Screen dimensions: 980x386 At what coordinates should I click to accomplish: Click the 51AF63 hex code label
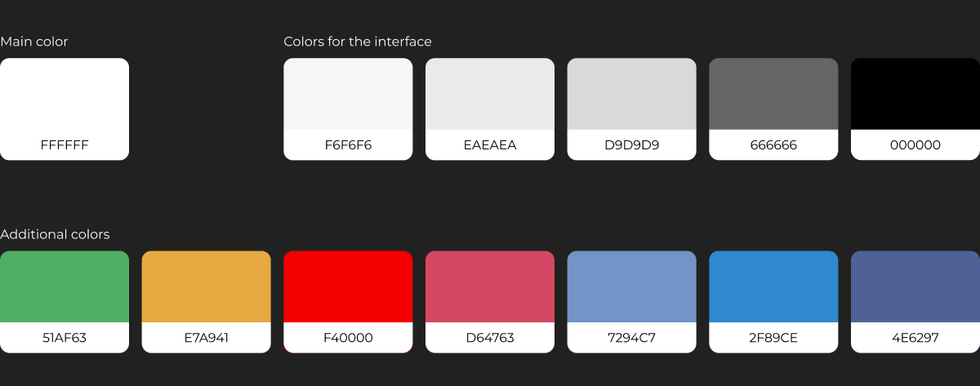65,338
